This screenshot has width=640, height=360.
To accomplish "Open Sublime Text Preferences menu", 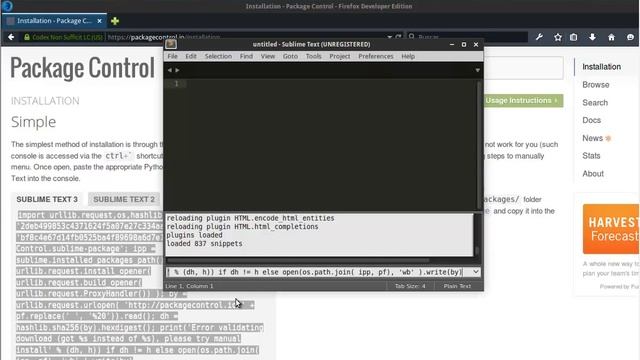I will point(376,56).
